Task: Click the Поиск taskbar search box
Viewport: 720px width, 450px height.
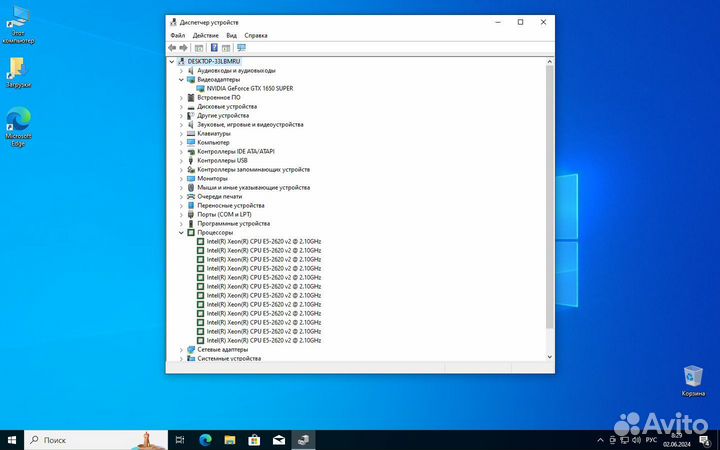Action: pyautogui.click(x=96, y=440)
